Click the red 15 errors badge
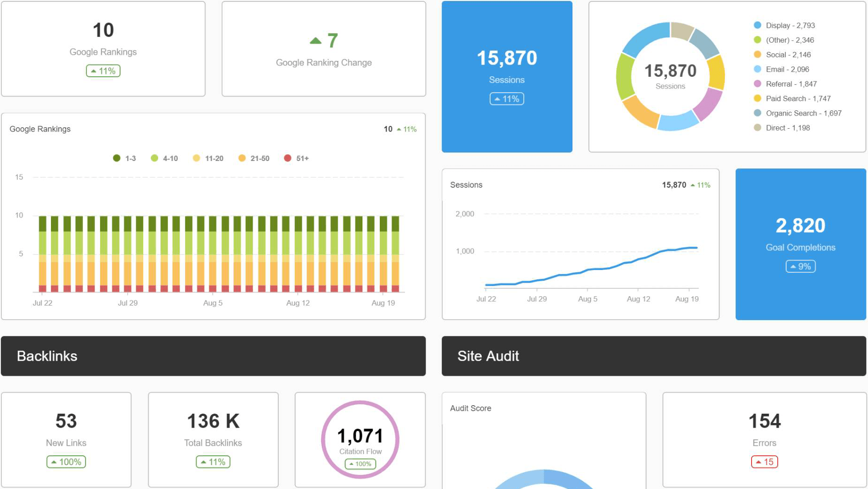The image size is (868, 489). [x=764, y=462]
